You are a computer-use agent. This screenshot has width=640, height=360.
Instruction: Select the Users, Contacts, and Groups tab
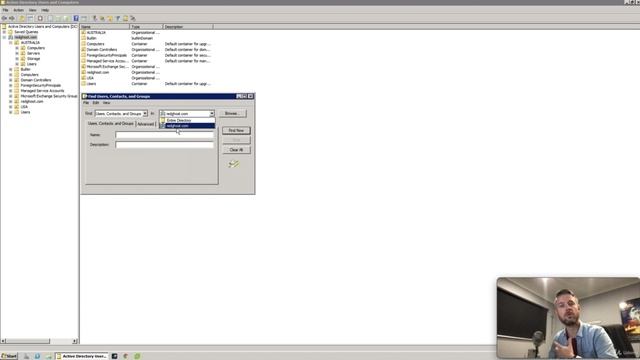click(111, 123)
